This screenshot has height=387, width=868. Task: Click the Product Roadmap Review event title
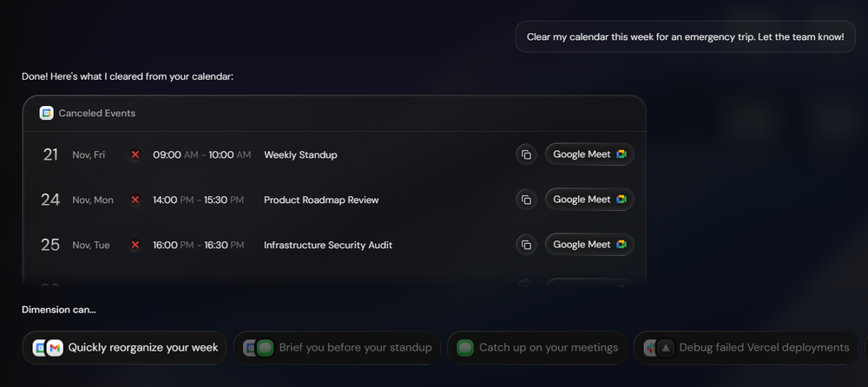click(321, 200)
